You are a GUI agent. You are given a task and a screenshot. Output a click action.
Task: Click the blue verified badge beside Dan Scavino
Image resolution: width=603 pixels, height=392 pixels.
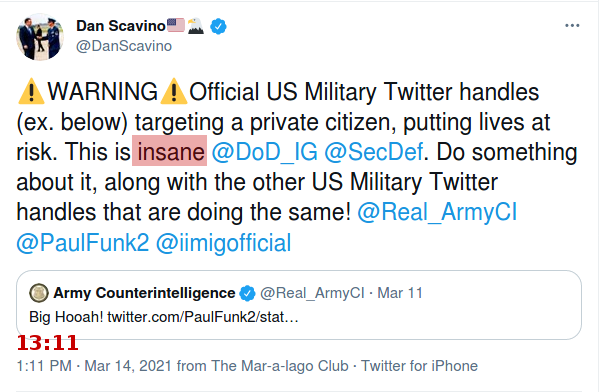218,26
